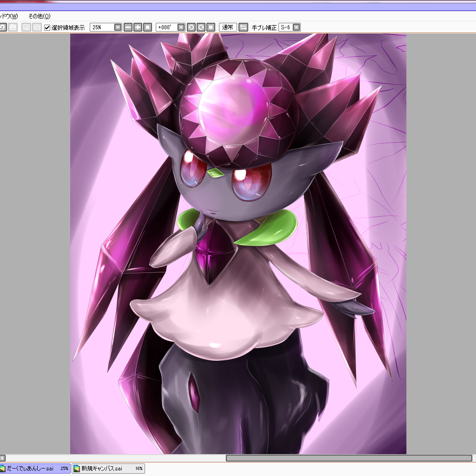Click the scroll left arrow below the canvas
Screen dimensions: 476x476
coord(2,458)
